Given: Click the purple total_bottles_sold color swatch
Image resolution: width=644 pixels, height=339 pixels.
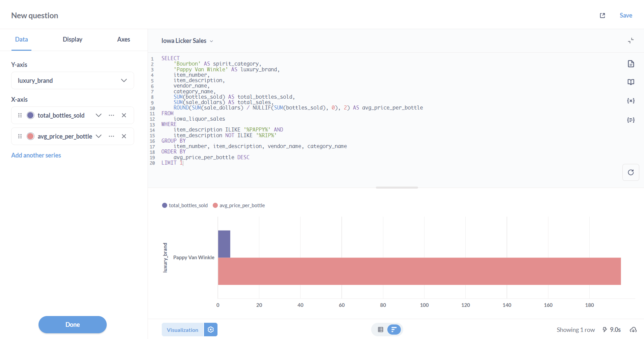Looking at the screenshot, I should [x=30, y=115].
